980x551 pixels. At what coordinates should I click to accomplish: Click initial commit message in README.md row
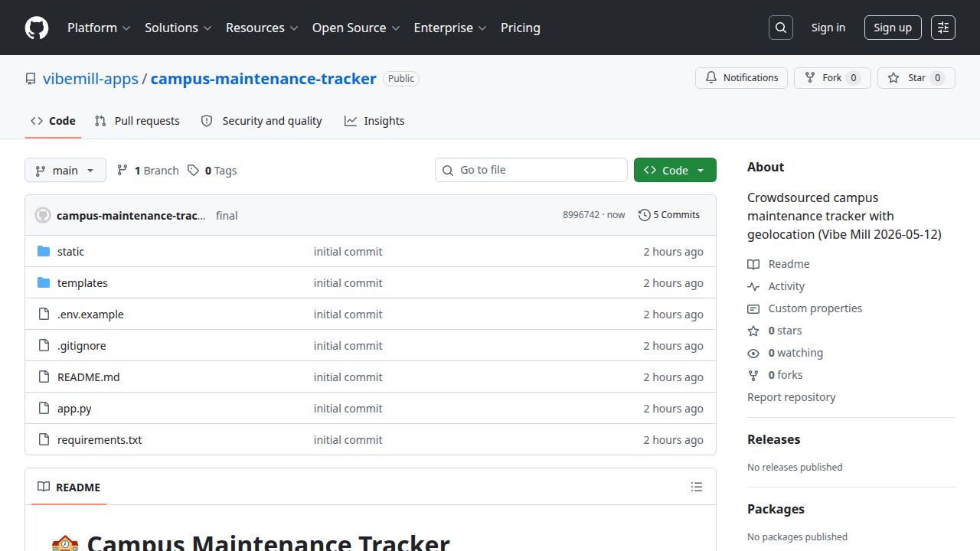point(348,377)
